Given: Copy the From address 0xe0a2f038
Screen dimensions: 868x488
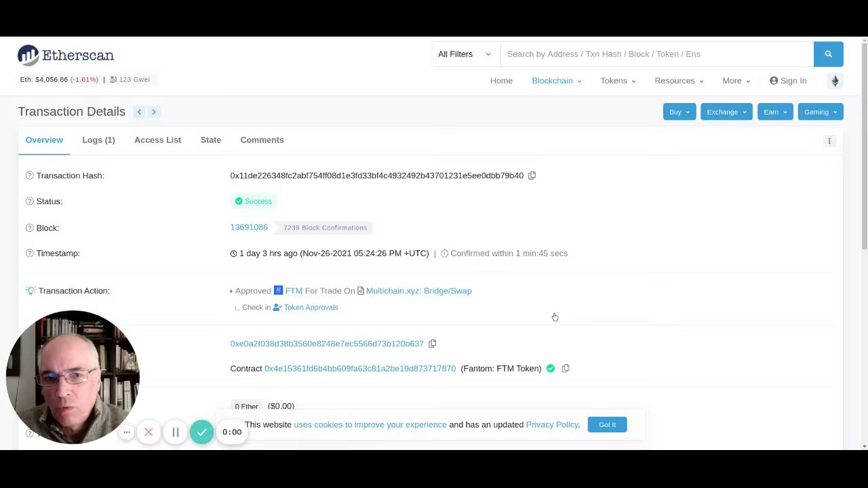Looking at the screenshot, I should click(x=432, y=344).
